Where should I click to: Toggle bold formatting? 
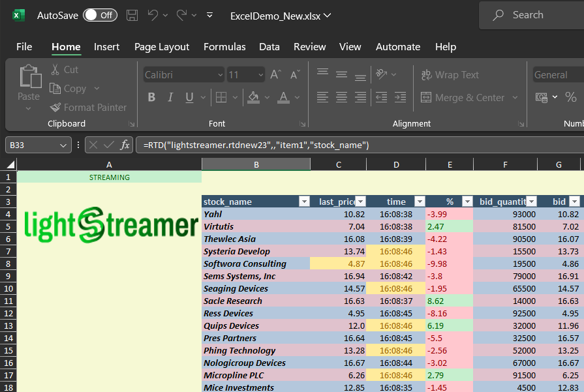(151, 97)
